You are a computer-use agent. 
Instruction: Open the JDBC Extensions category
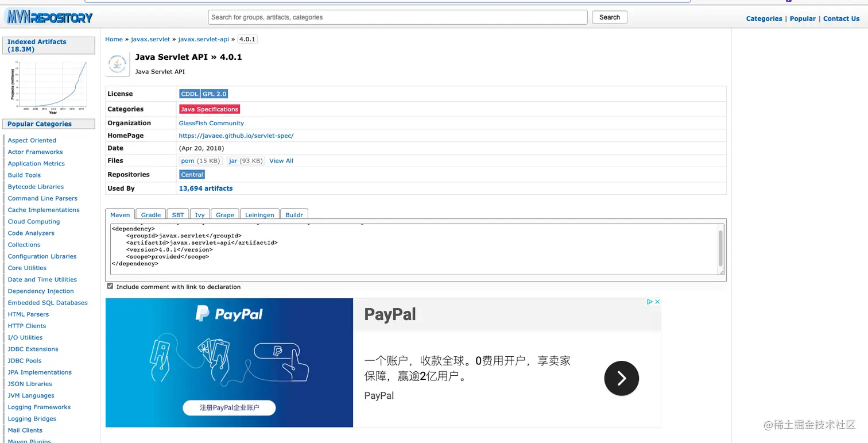(x=33, y=349)
